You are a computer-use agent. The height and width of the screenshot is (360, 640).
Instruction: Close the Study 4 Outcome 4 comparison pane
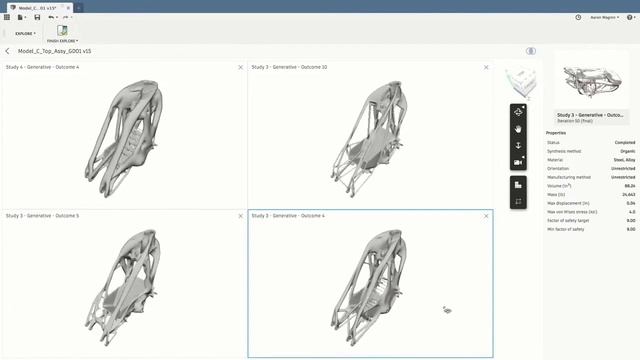tap(240, 67)
